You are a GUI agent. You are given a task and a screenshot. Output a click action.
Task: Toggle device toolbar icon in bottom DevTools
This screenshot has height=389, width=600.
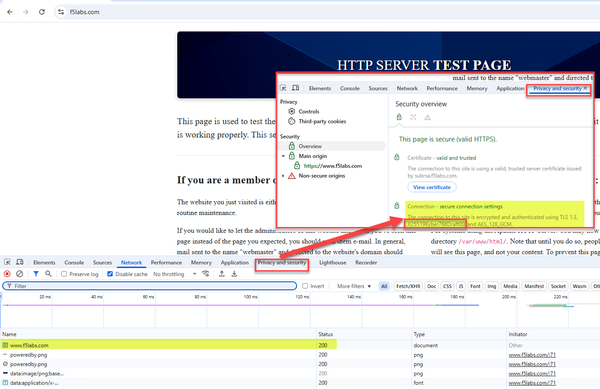(20, 262)
